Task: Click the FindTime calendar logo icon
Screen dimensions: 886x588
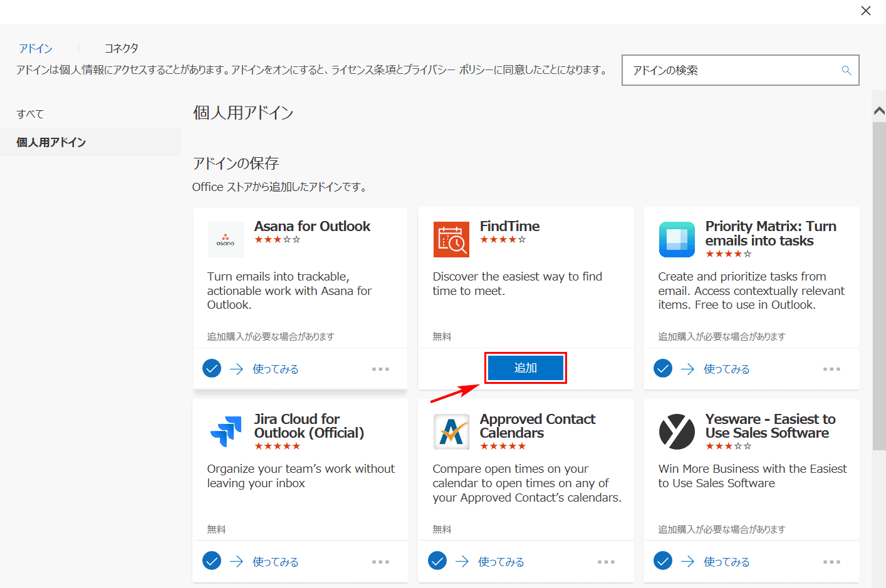Action: pyautogui.click(x=451, y=239)
